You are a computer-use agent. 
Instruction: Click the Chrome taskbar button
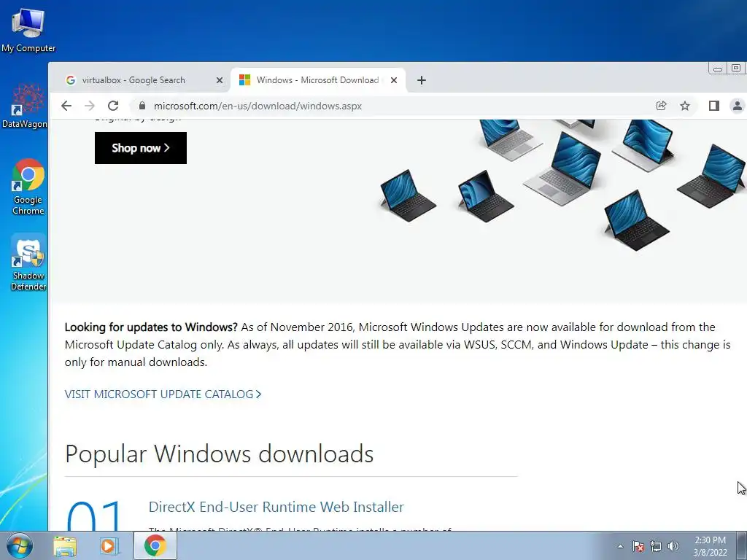[x=155, y=545]
